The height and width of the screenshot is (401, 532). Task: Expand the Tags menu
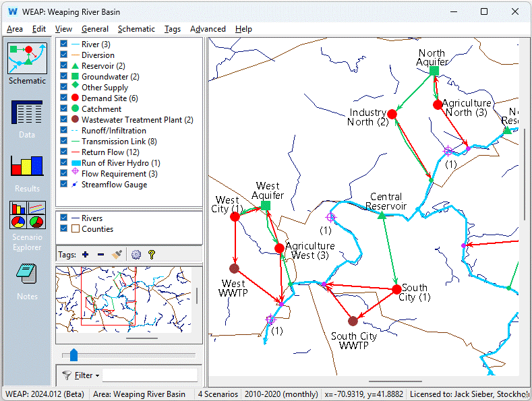(x=173, y=29)
